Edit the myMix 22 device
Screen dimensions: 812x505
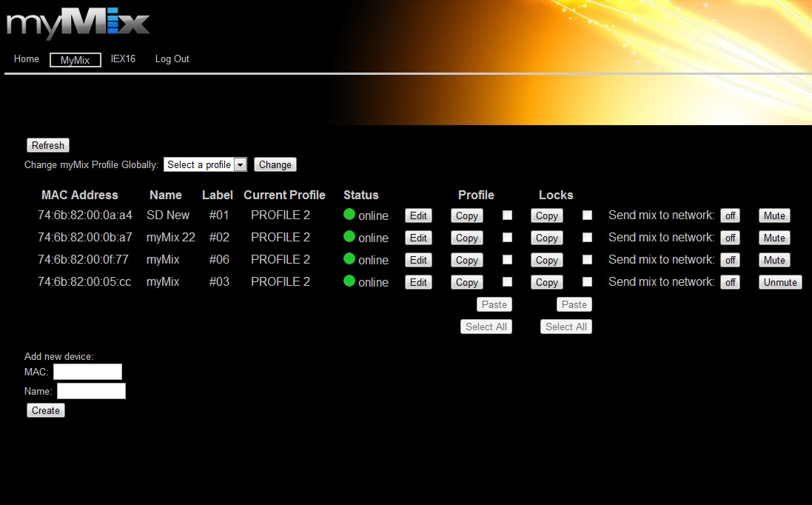[x=418, y=238]
